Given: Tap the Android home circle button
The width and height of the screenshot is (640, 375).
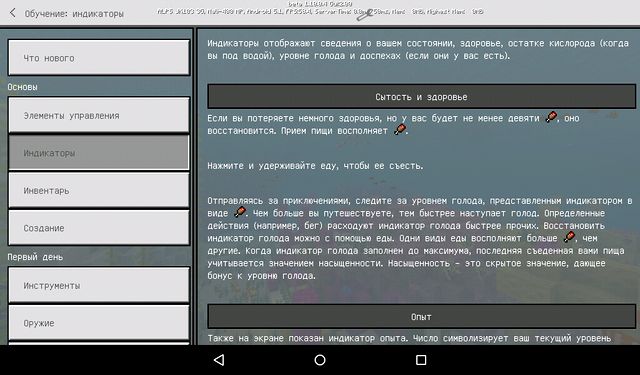Looking at the screenshot, I should click(320, 359).
